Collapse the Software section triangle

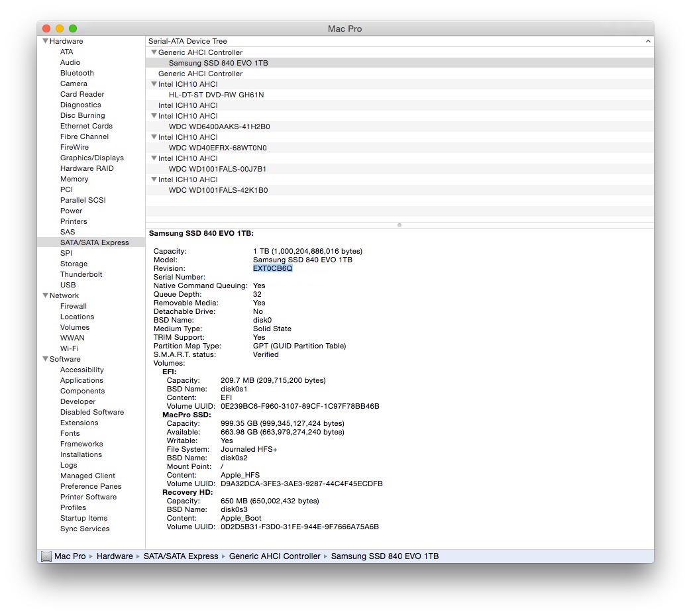46,359
